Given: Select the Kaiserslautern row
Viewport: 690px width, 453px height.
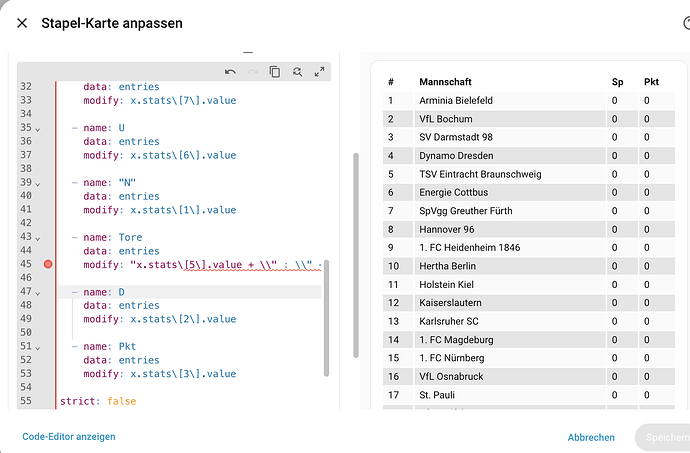Looking at the screenshot, I should (529, 303).
